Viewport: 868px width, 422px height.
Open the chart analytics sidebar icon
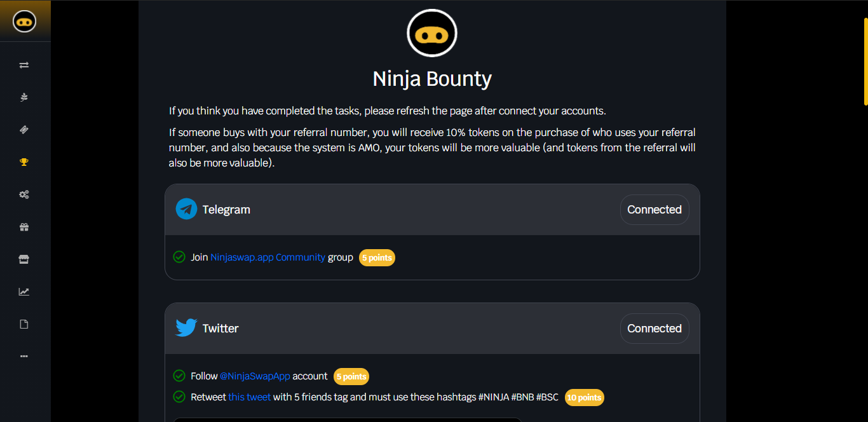point(24,292)
